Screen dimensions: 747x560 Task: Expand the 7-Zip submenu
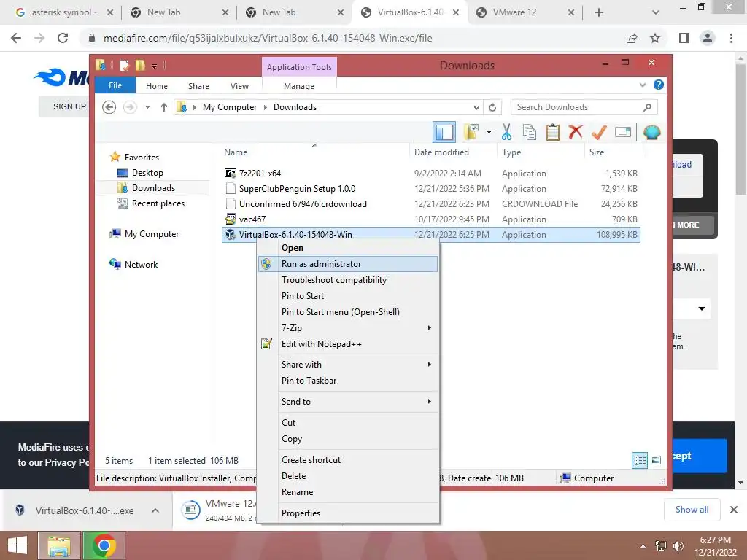click(x=348, y=327)
